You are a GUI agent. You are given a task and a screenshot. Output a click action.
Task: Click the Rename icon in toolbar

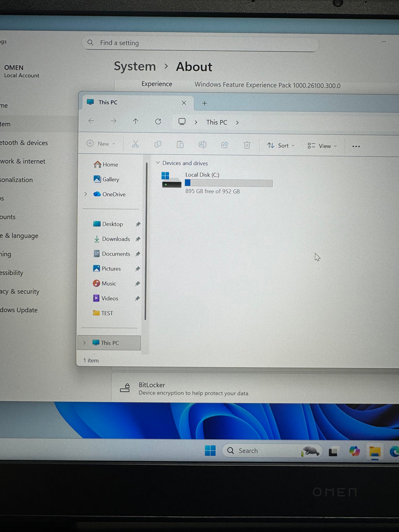point(203,145)
